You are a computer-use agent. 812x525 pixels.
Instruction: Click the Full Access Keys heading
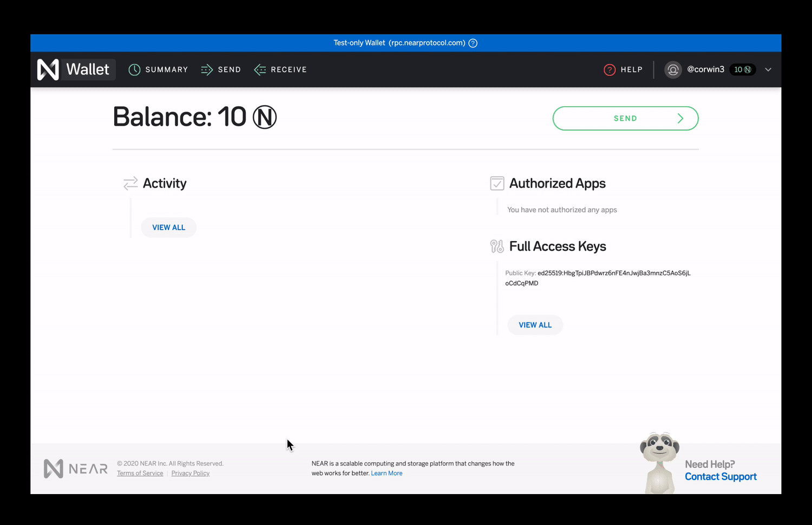coord(558,247)
